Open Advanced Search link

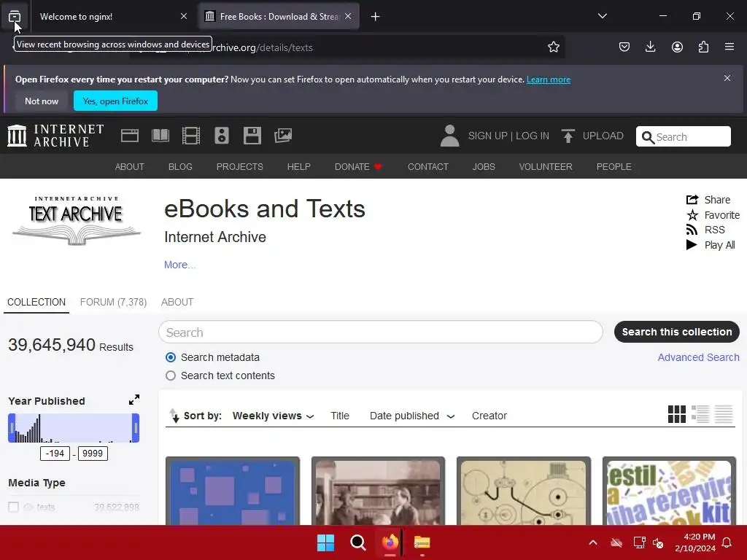point(698,357)
